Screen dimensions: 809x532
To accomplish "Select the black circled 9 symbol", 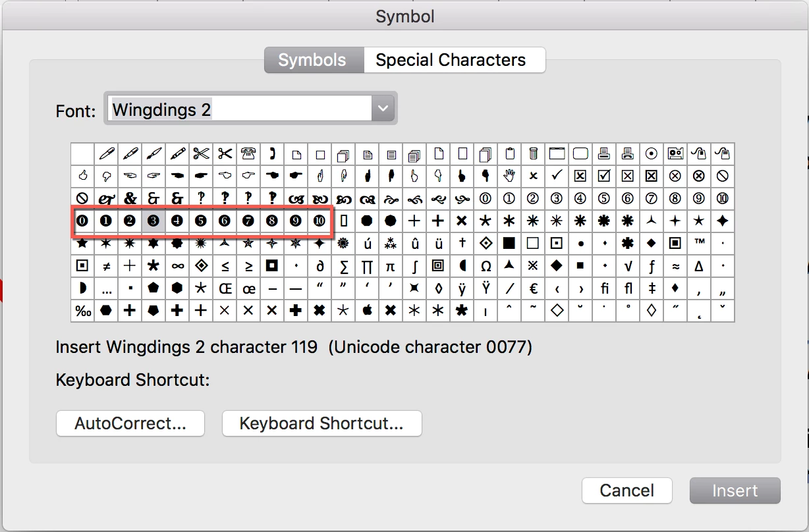I will (x=296, y=221).
